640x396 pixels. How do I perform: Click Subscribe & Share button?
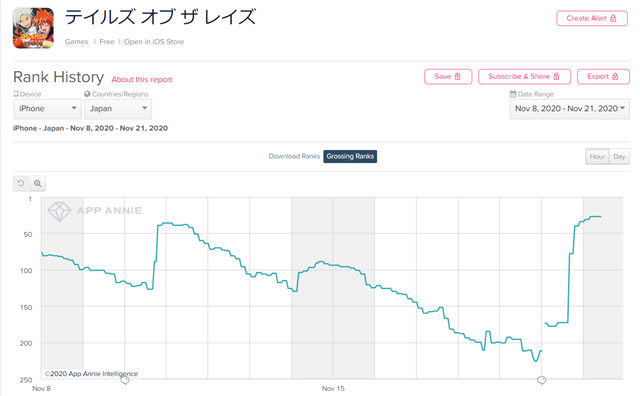[524, 76]
